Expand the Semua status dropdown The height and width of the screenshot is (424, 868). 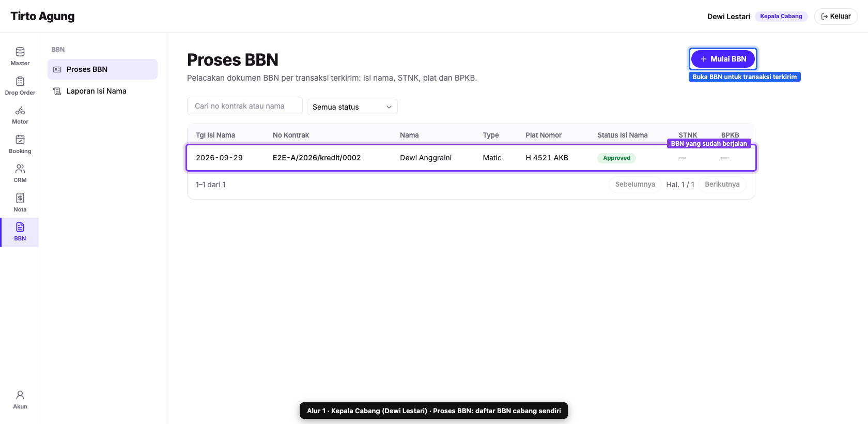(x=352, y=107)
